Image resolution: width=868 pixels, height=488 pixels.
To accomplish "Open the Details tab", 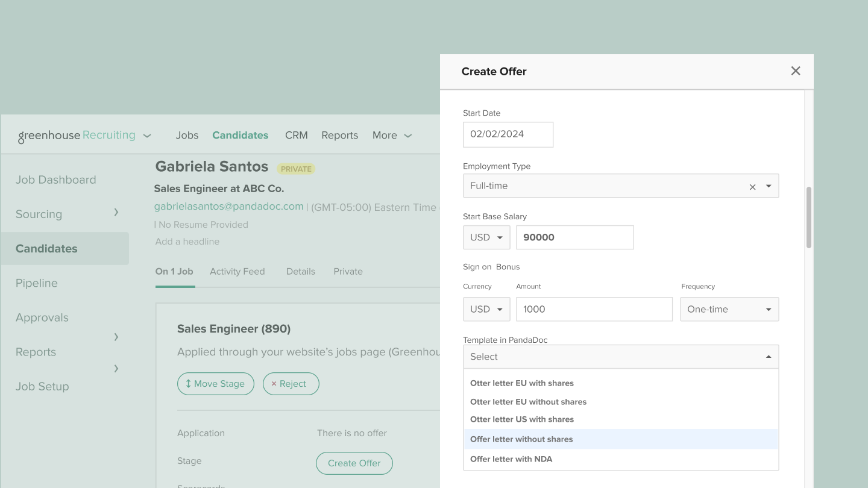I will pos(300,272).
